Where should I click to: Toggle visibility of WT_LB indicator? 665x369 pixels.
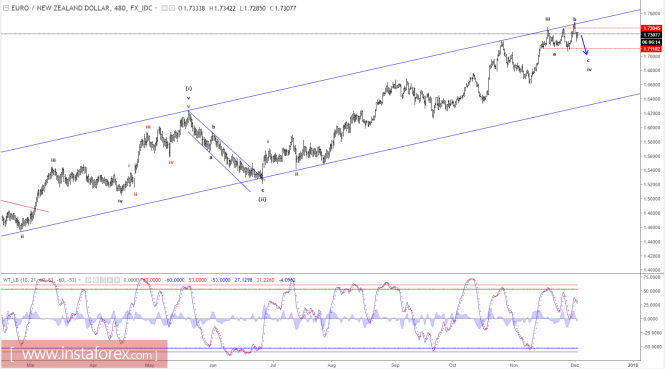tap(88, 280)
